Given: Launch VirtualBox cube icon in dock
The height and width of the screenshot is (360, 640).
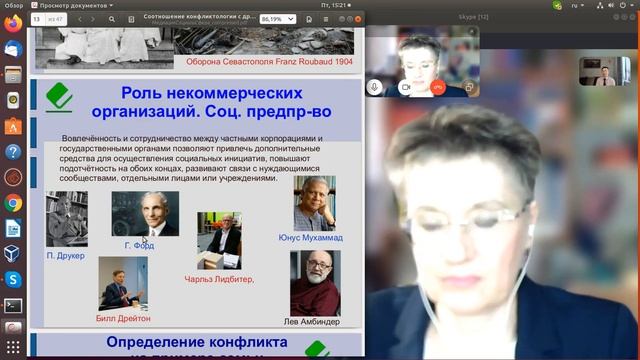Looking at the screenshot, I should (x=13, y=254).
